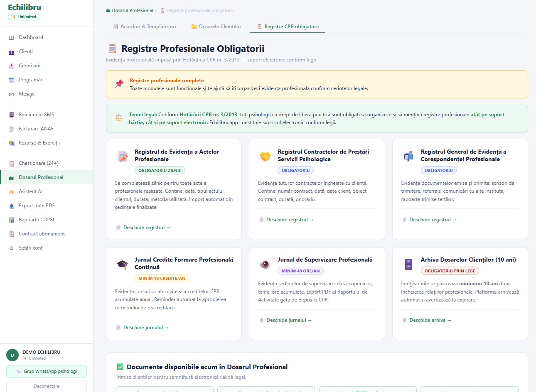536x392 pixels.
Task: Click the graduation cap icon on Credite card
Action: [123, 265]
